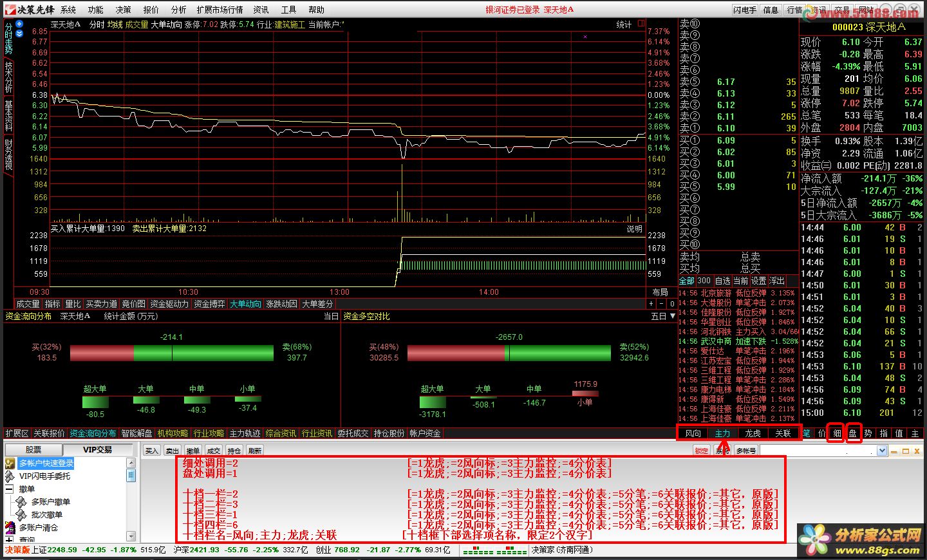Click the red chart-corner icon next to 统计
This screenshot has height=560, width=927.
pyautogui.click(x=641, y=24)
